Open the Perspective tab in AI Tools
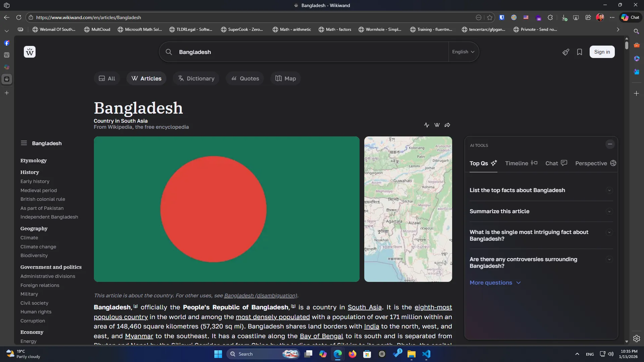Viewport: 644px width, 362px height. pos(591,163)
